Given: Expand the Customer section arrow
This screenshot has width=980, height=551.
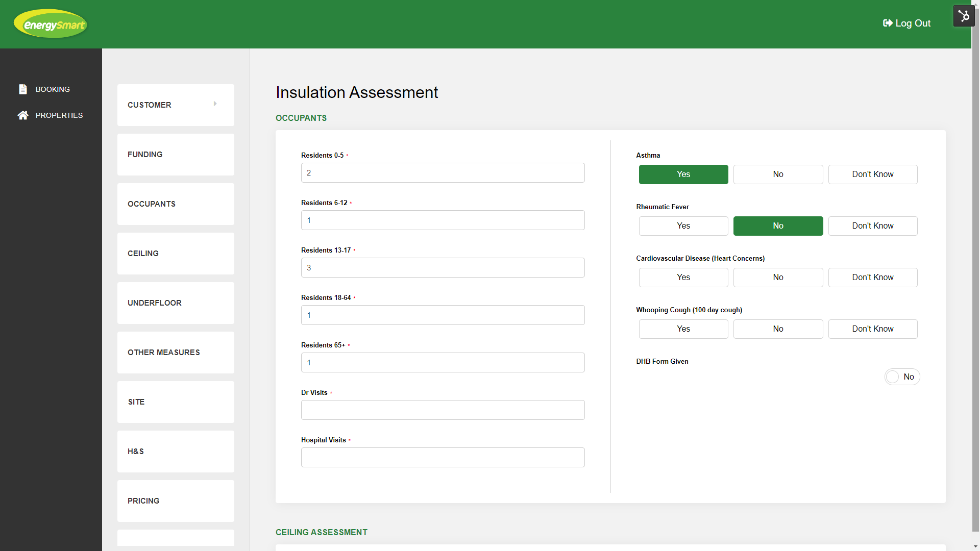Looking at the screenshot, I should [215, 104].
